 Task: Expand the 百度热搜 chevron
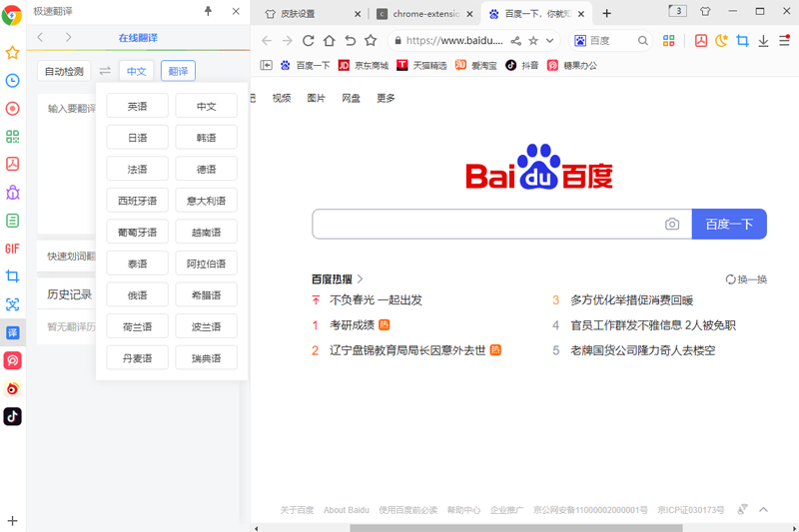click(360, 279)
